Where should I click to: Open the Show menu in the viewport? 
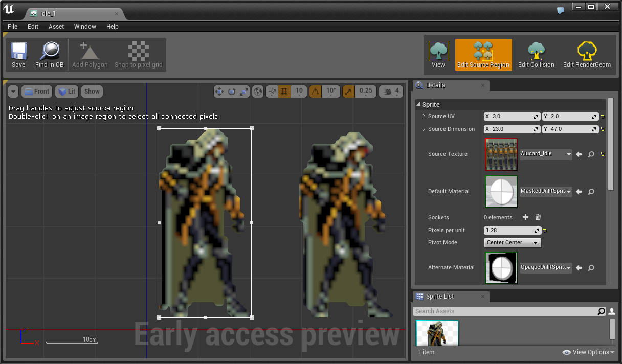(92, 91)
